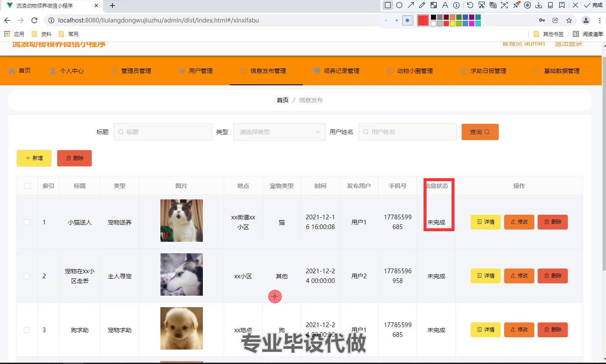Viewport: 606px width, 364px height.
Task: Send screenshot to phone icon
Action: coord(550,5)
